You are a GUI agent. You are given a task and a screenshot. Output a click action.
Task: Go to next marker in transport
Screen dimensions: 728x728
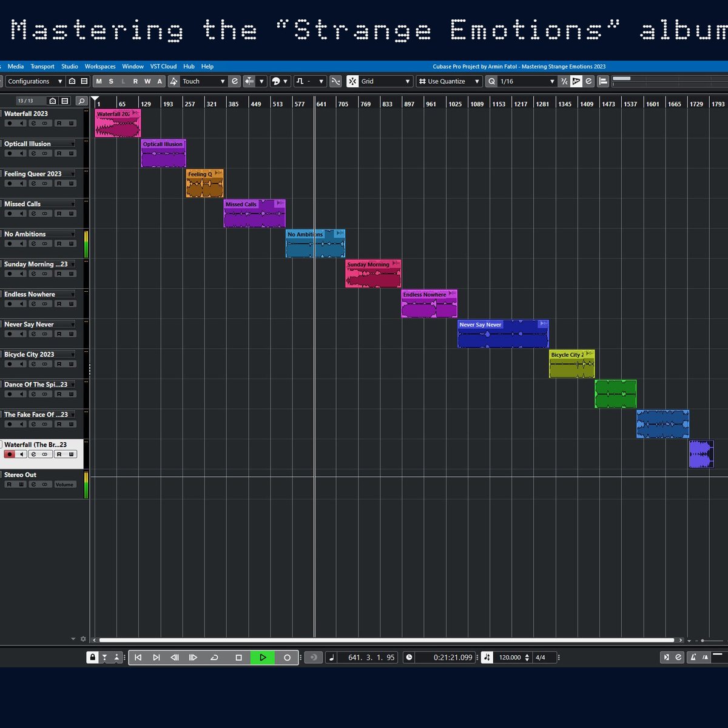click(x=156, y=657)
